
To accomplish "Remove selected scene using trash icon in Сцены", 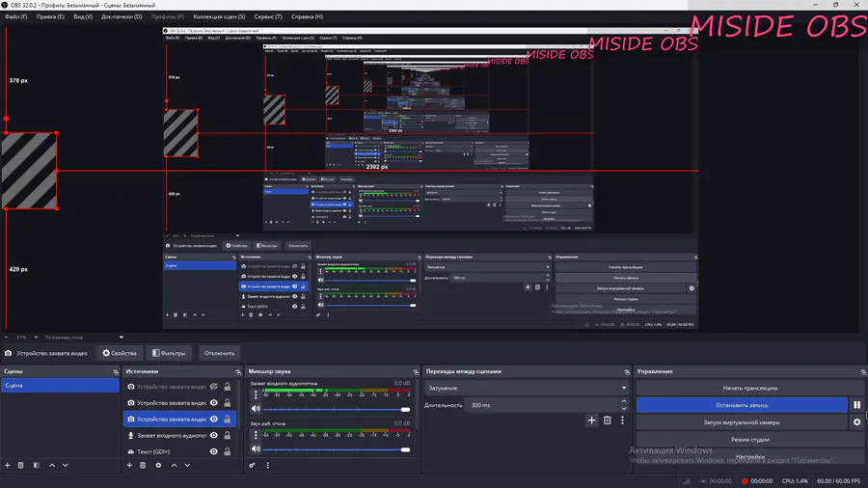I will [x=20, y=465].
